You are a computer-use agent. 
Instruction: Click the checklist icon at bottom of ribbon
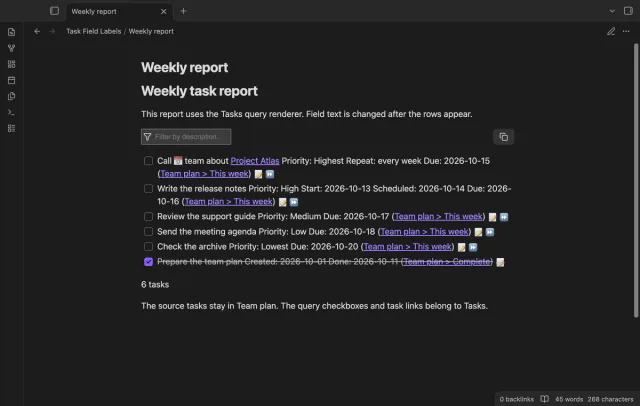pyautogui.click(x=11, y=129)
